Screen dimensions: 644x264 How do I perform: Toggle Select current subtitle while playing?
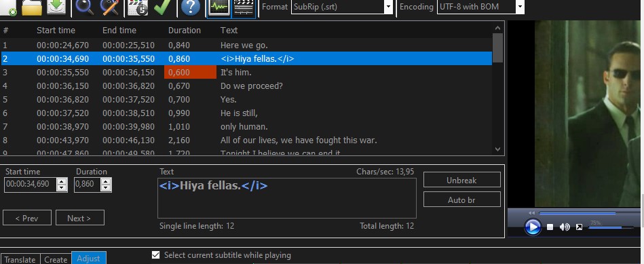(x=155, y=255)
